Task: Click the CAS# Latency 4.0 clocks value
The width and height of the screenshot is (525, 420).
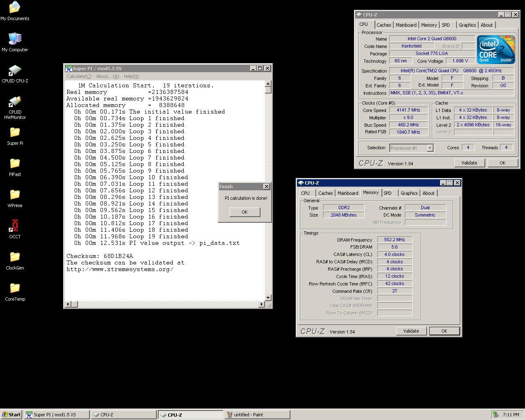Action: (395, 254)
